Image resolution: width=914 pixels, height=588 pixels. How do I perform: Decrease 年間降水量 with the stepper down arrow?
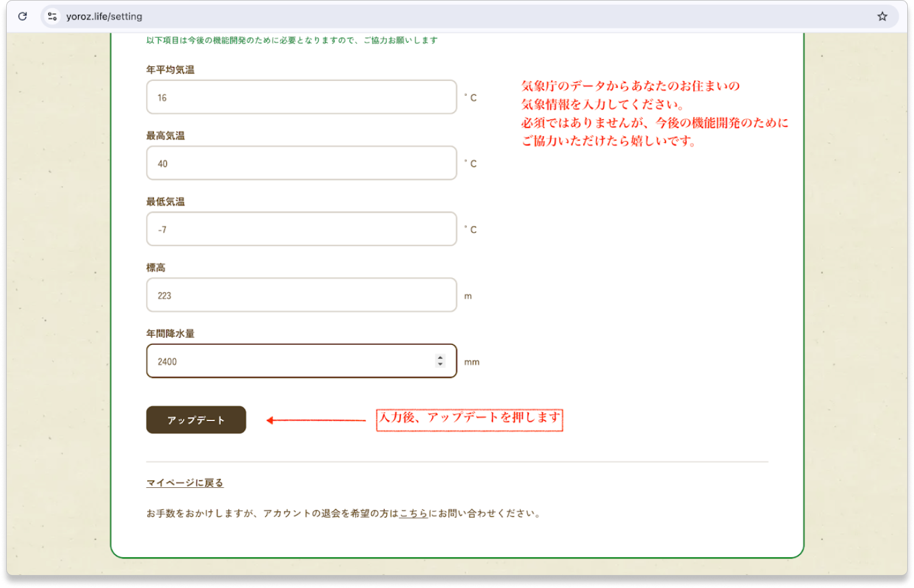pyautogui.click(x=440, y=364)
